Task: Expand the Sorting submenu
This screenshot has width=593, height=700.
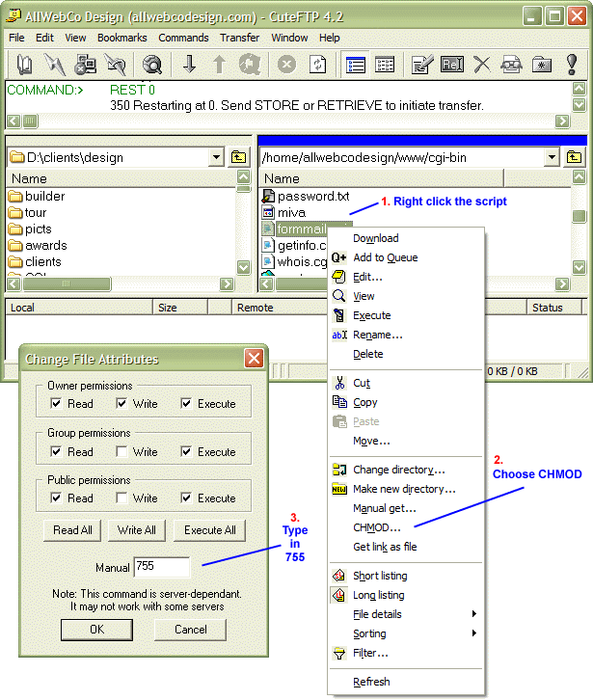Action: pyautogui.click(x=406, y=633)
